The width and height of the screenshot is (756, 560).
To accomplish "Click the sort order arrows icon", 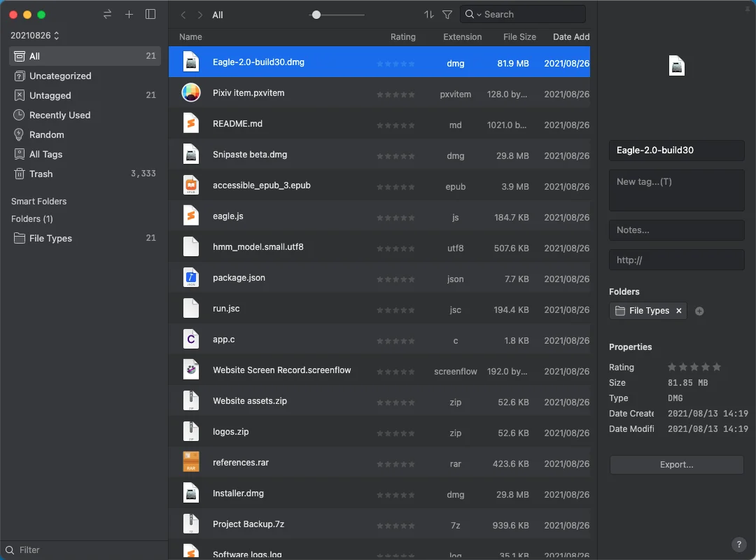I will (429, 15).
